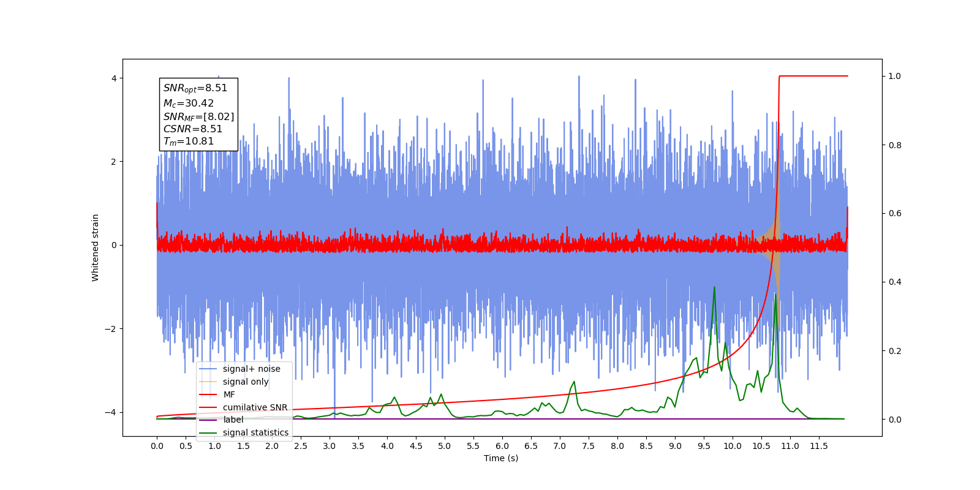Select the 1.5 time axis tick label

(243, 446)
